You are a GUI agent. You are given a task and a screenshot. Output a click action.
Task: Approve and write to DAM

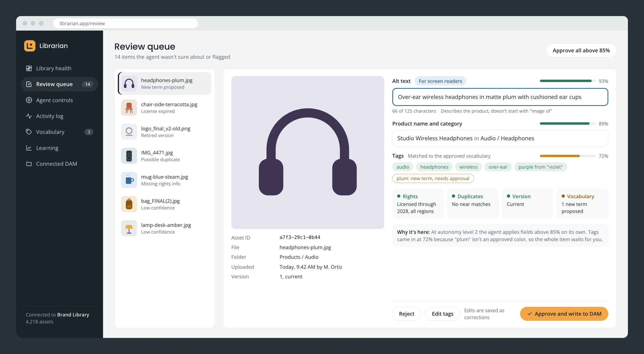564,314
